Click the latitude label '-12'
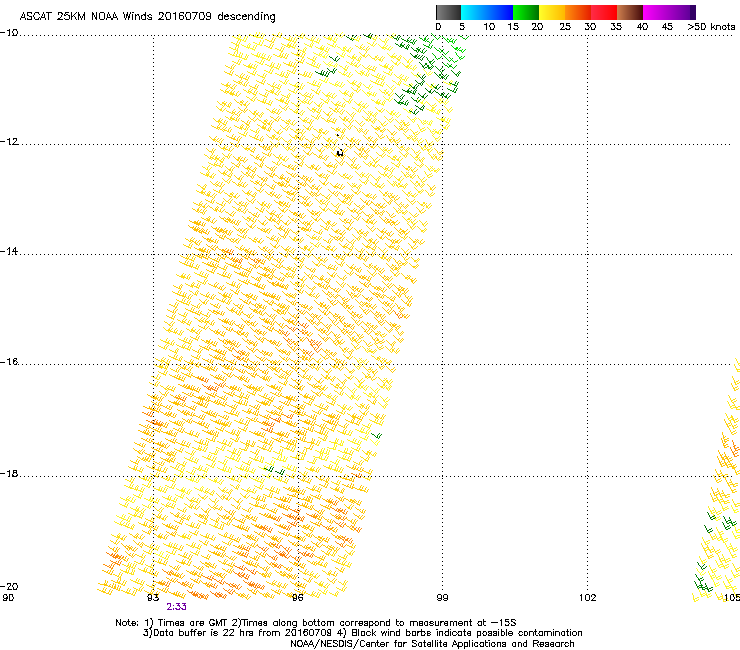The image size is (740, 650). click(x=9, y=142)
